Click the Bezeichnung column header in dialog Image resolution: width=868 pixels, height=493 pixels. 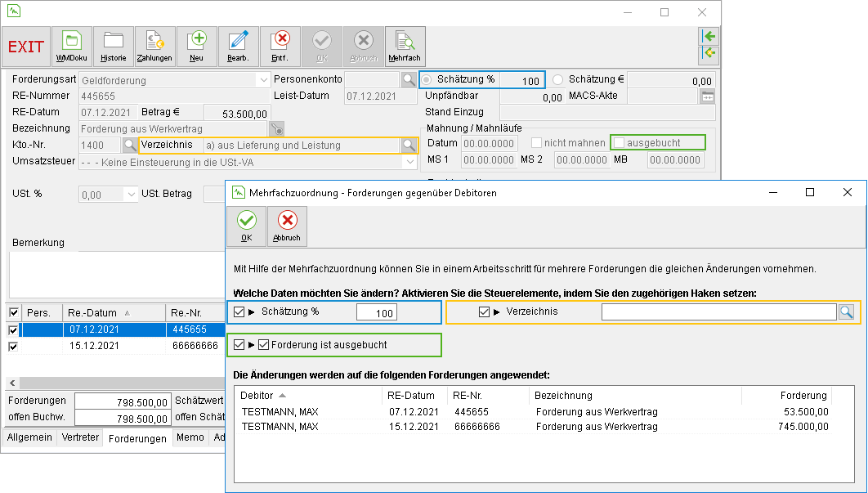(635, 396)
